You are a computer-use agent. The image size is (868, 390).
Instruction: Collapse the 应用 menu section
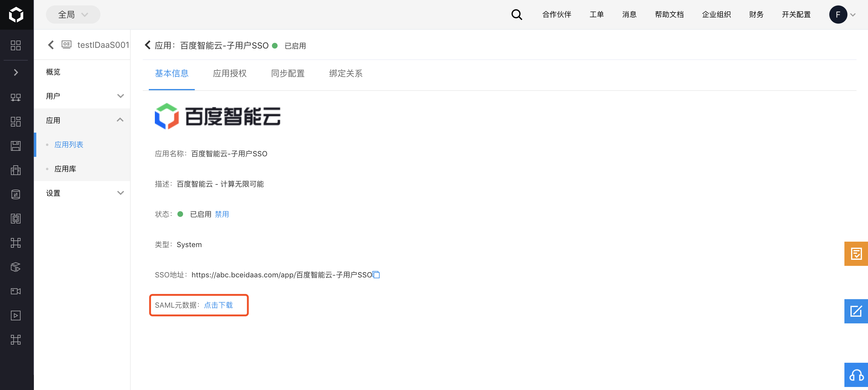coord(82,121)
